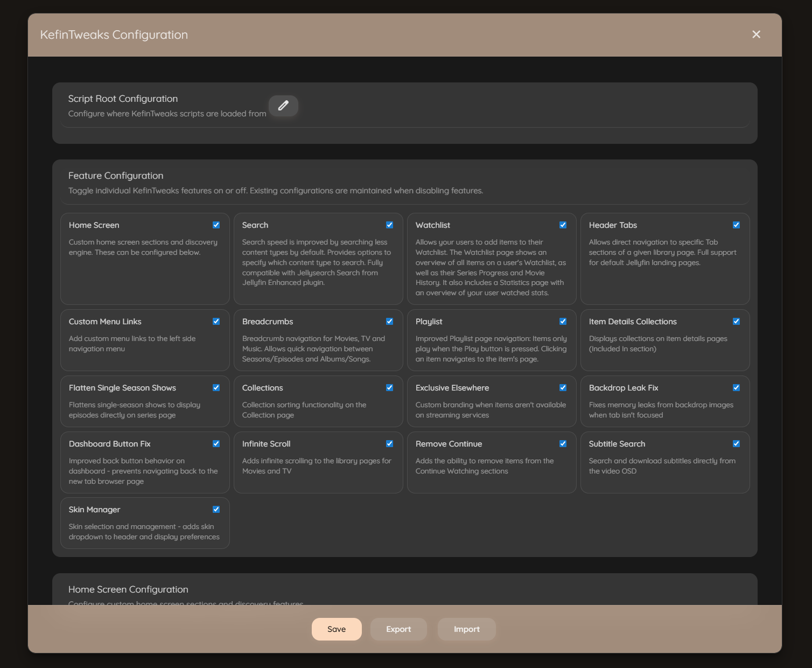Image resolution: width=812 pixels, height=668 pixels.
Task: Disable the Home Screen feature checkbox
Action: 216,225
